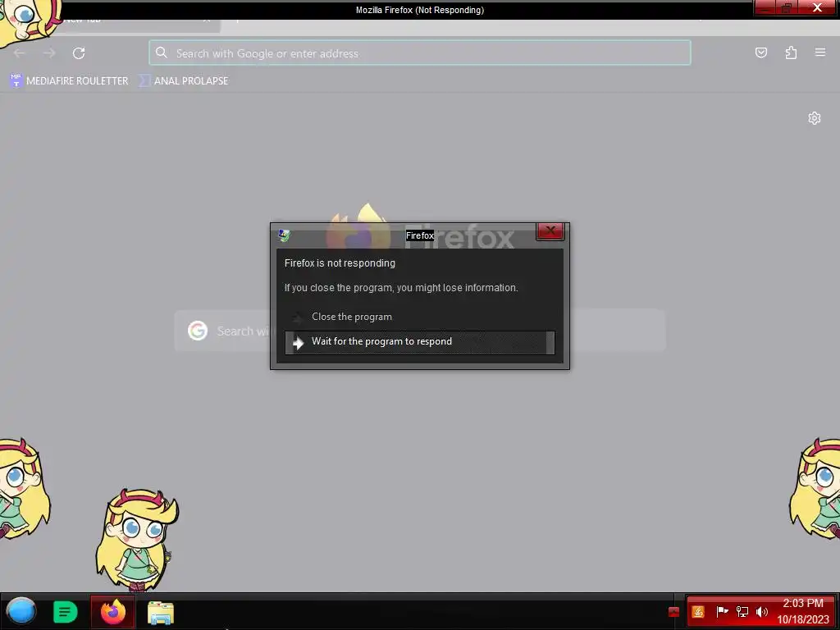840x630 pixels.
Task: Click the Google G logo in the search box
Action: [x=198, y=331]
